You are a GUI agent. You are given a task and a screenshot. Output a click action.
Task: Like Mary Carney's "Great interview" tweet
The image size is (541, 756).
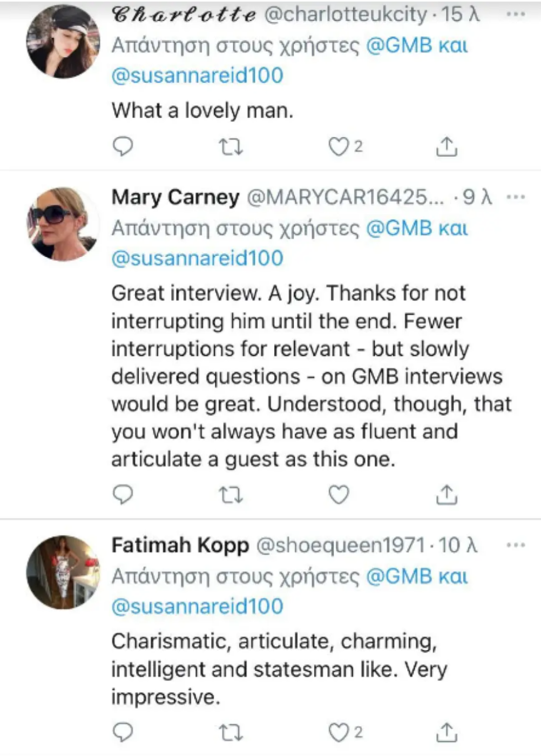[x=339, y=495]
